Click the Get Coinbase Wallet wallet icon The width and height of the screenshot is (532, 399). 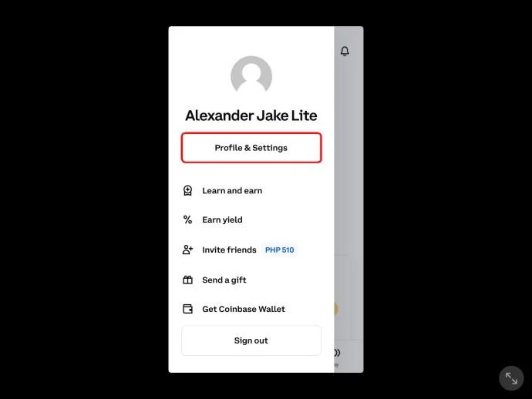pyautogui.click(x=187, y=309)
